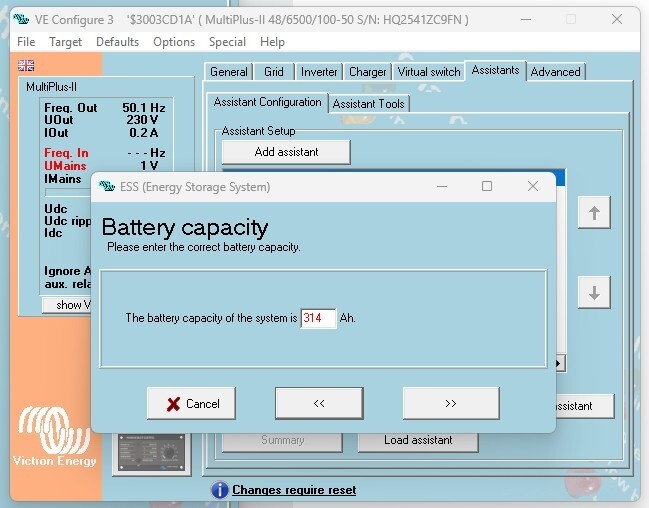Click the IOut 0.2 A reading

coord(101,133)
